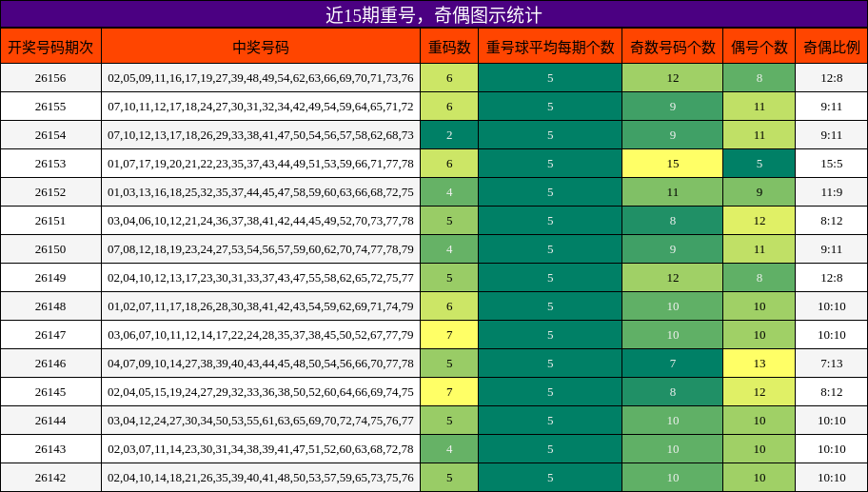Select winning numbers row starting 04,07,09,10,14
Screen dimensions: 868x492
click(261, 364)
